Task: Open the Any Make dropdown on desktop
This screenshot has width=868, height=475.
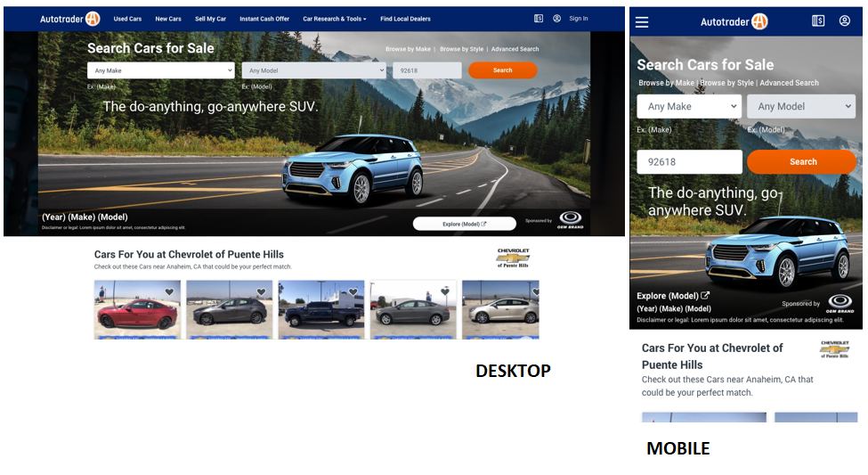Action: pyautogui.click(x=160, y=70)
